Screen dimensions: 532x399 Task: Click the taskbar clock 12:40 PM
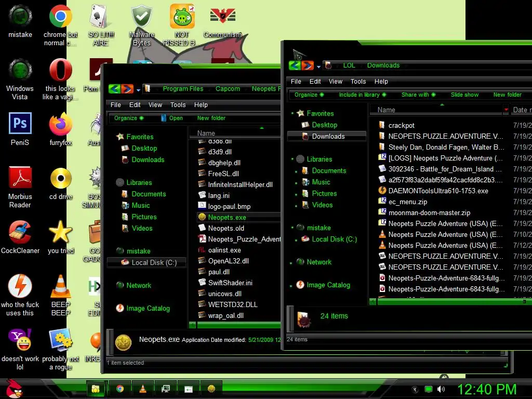point(487,389)
